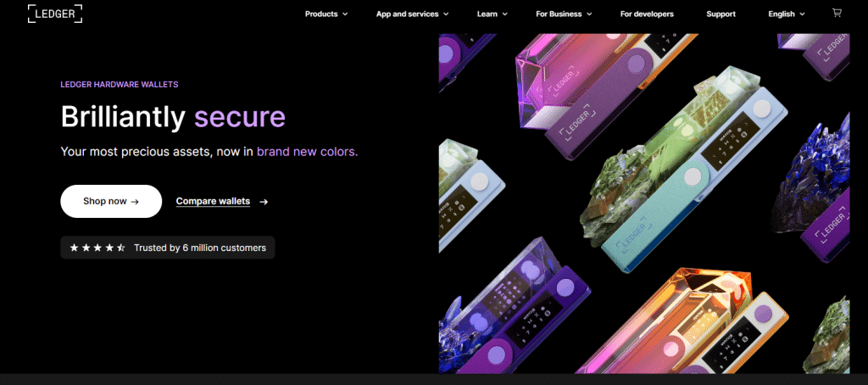Click arrow next to Compare wallets
The height and width of the screenshot is (385, 868).
point(264,202)
